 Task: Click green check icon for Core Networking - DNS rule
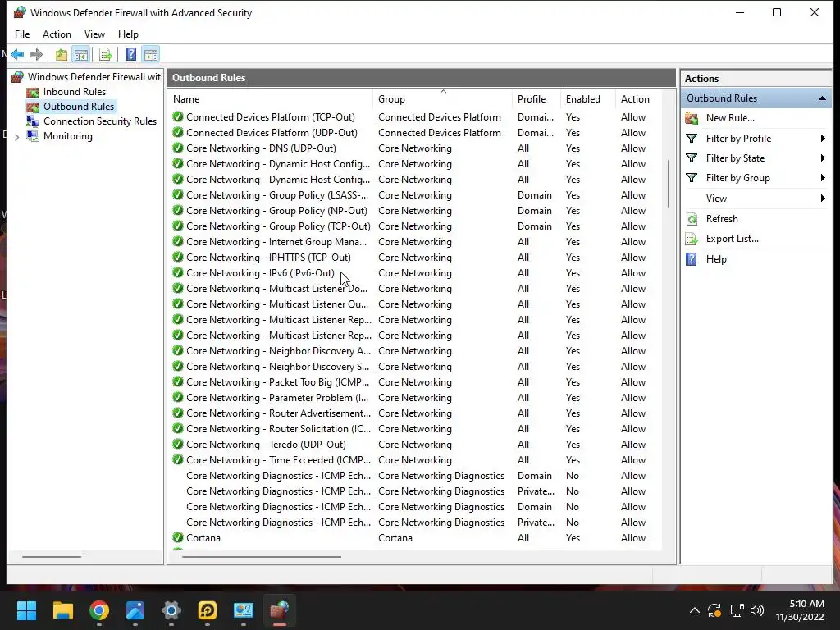(x=178, y=148)
